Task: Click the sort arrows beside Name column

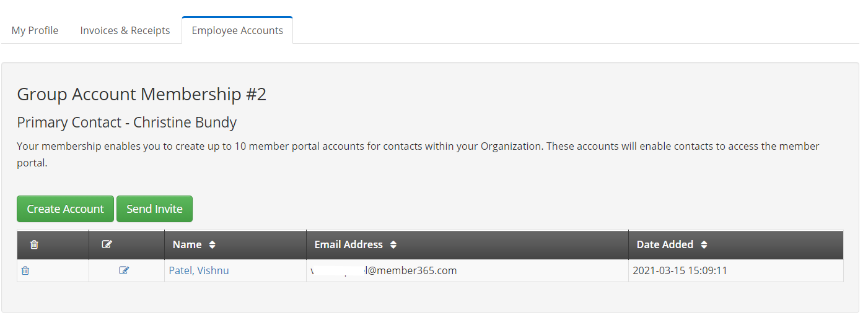Action: pyautogui.click(x=213, y=244)
